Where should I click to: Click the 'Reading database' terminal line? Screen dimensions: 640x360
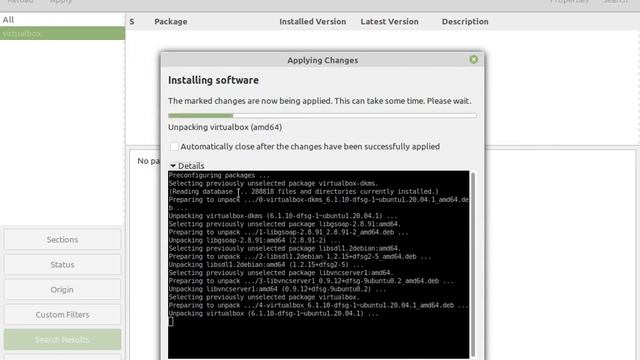click(304, 191)
